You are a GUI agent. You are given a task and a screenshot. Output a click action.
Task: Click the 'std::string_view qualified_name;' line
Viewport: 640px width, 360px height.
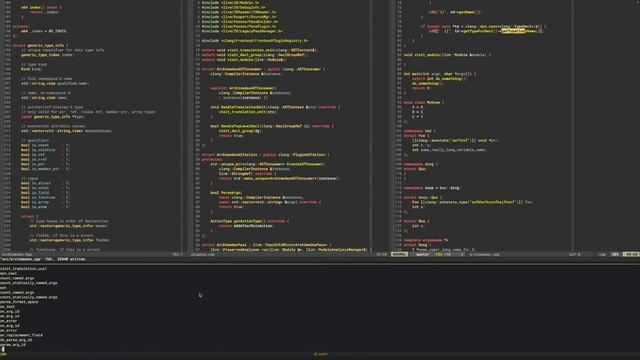pos(55,83)
